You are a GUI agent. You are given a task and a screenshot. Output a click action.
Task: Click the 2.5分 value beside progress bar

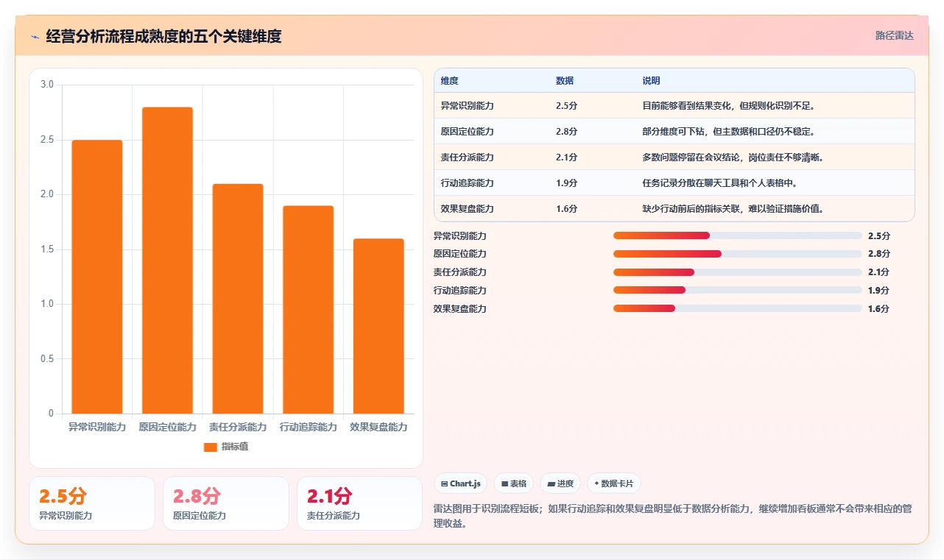[878, 236]
